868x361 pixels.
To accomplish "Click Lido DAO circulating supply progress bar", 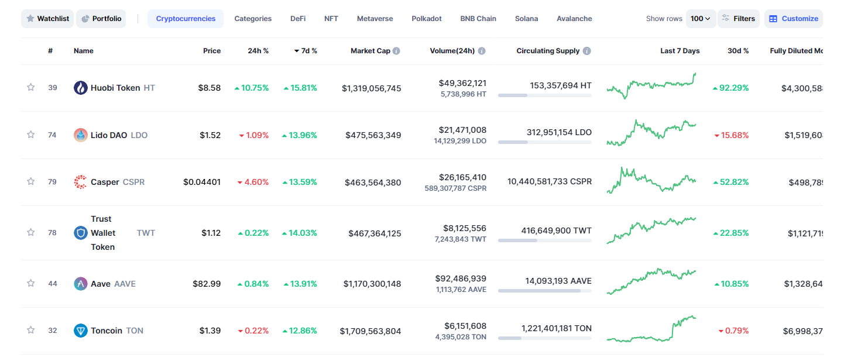I will click(544, 142).
